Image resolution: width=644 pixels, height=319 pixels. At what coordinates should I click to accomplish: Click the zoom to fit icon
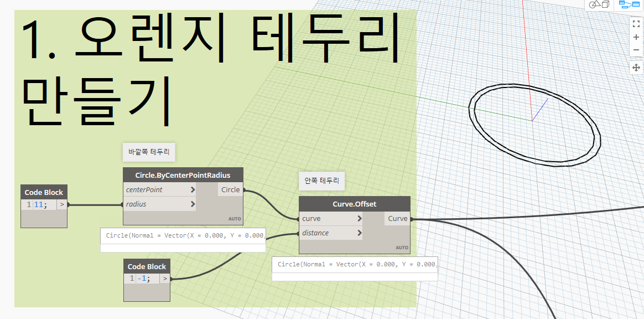click(636, 24)
